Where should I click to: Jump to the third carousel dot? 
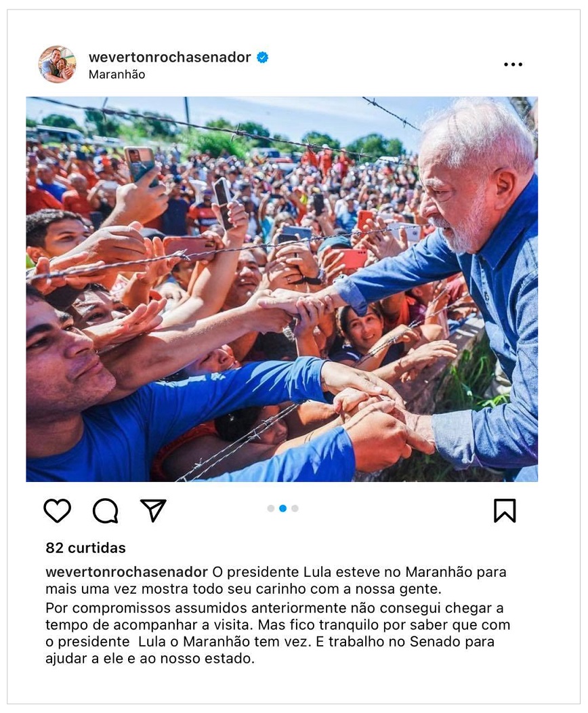click(295, 508)
